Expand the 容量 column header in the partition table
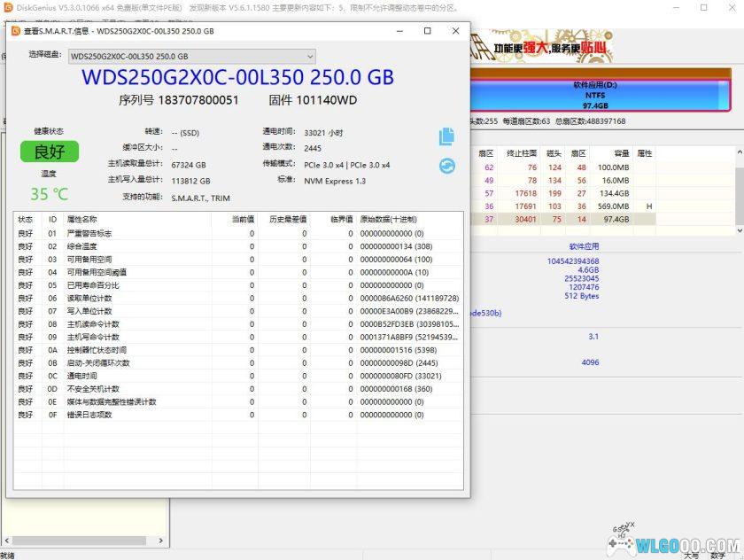The width and height of the screenshot is (744, 560). point(620,152)
